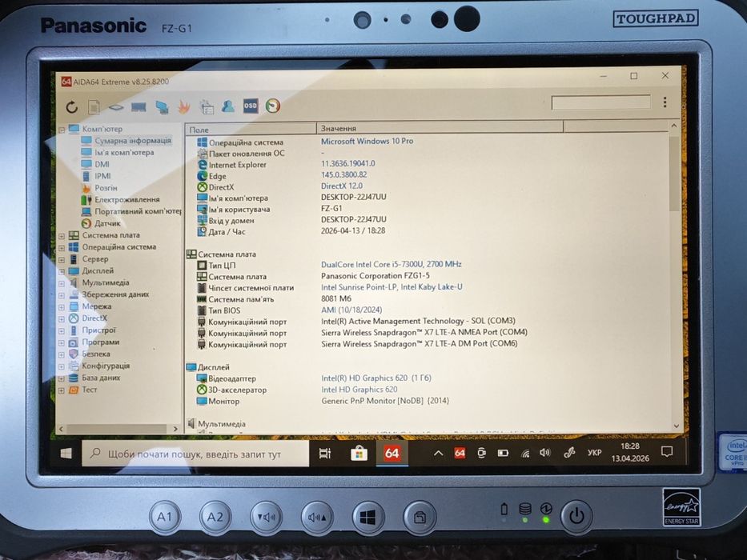Switch the УКР input language indicator

point(594,452)
